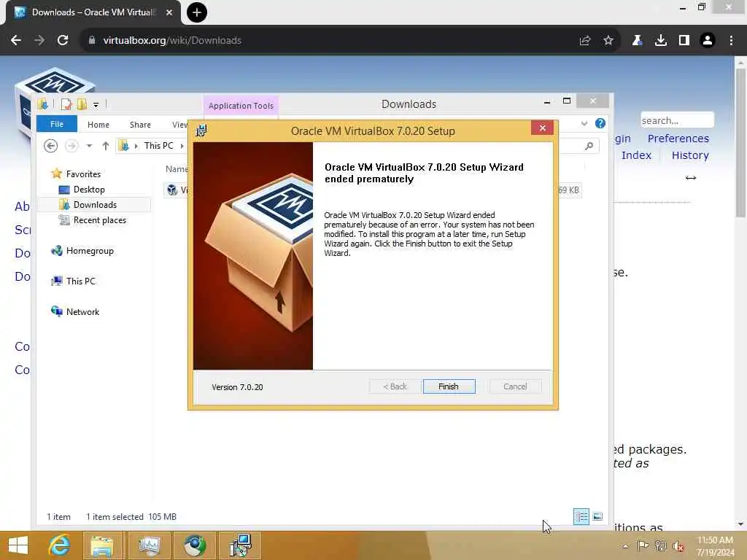
Task: Expand the Explorer ribbon chevron
Action: [584, 124]
